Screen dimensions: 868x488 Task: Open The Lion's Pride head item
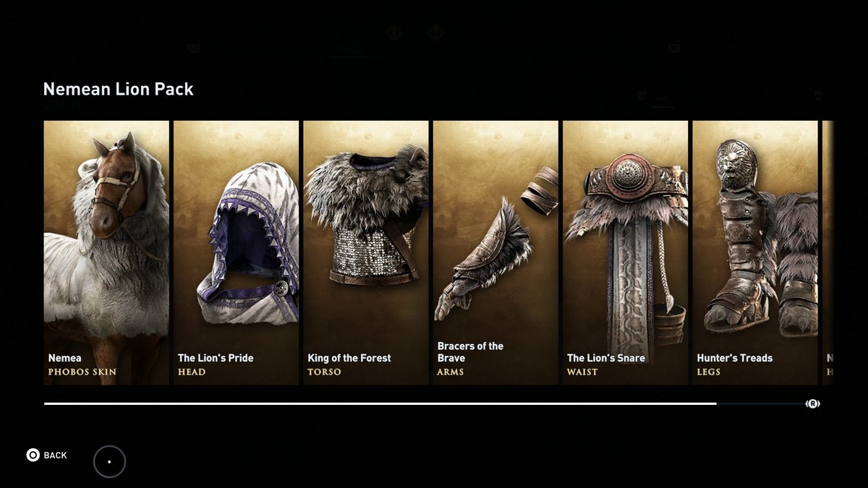pyautogui.click(x=236, y=252)
